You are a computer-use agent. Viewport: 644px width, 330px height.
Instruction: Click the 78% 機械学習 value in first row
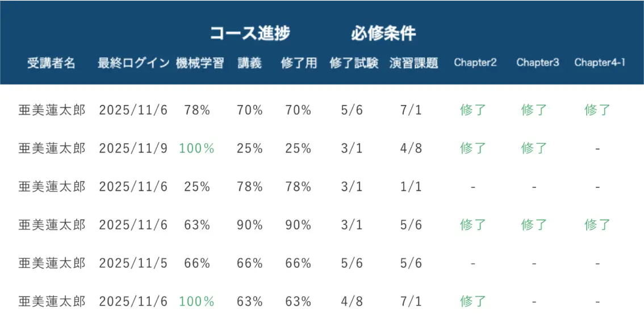tap(197, 110)
